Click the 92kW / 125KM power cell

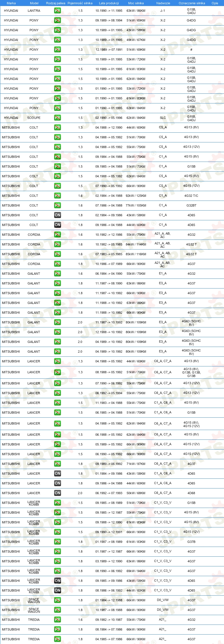pyautogui.click(x=136, y=196)
